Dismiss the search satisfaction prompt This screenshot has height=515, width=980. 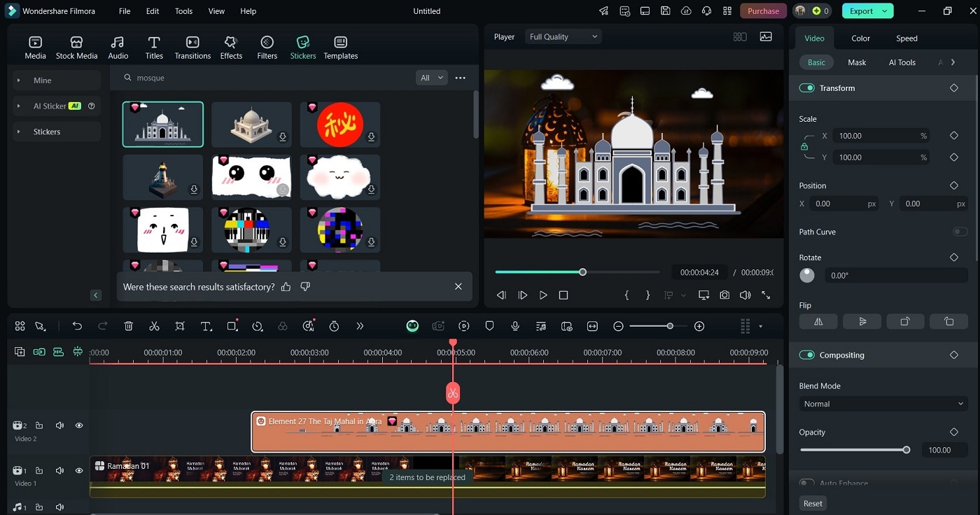(458, 287)
